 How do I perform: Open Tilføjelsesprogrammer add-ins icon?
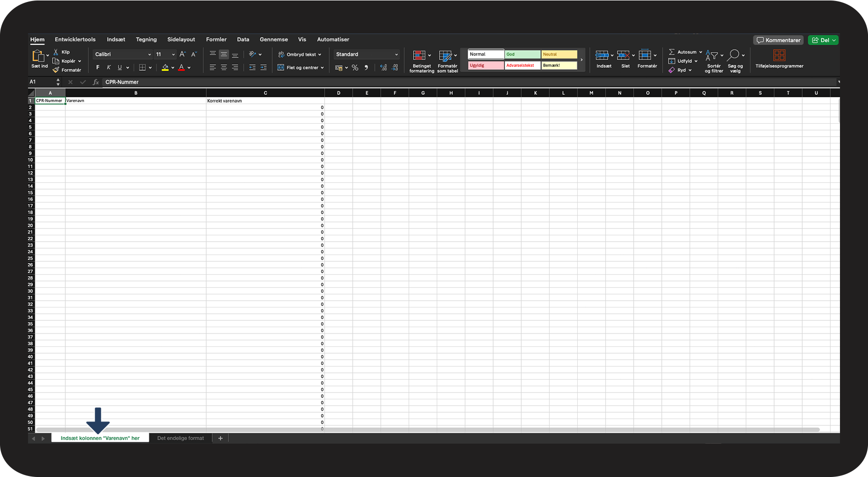coord(780,56)
